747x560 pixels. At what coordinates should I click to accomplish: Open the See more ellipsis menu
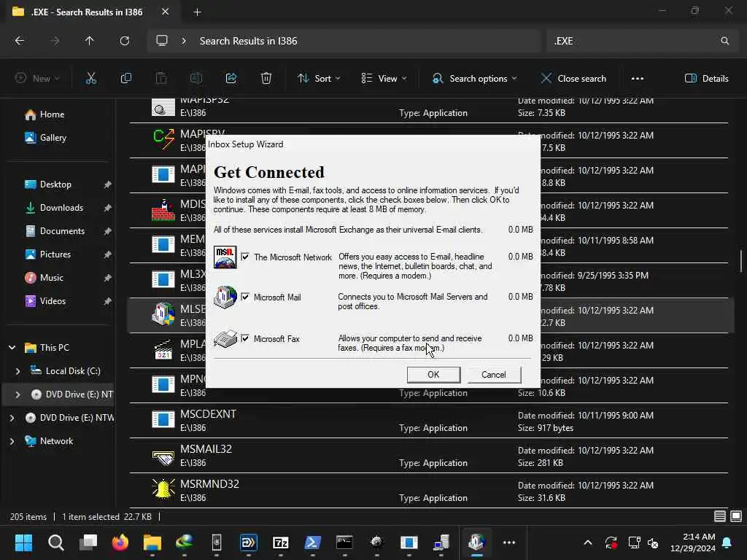tap(638, 79)
